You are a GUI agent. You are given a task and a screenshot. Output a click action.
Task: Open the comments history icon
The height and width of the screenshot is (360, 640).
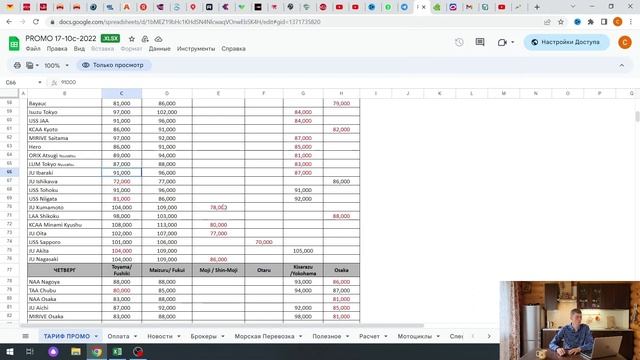pyautogui.click(x=480, y=42)
